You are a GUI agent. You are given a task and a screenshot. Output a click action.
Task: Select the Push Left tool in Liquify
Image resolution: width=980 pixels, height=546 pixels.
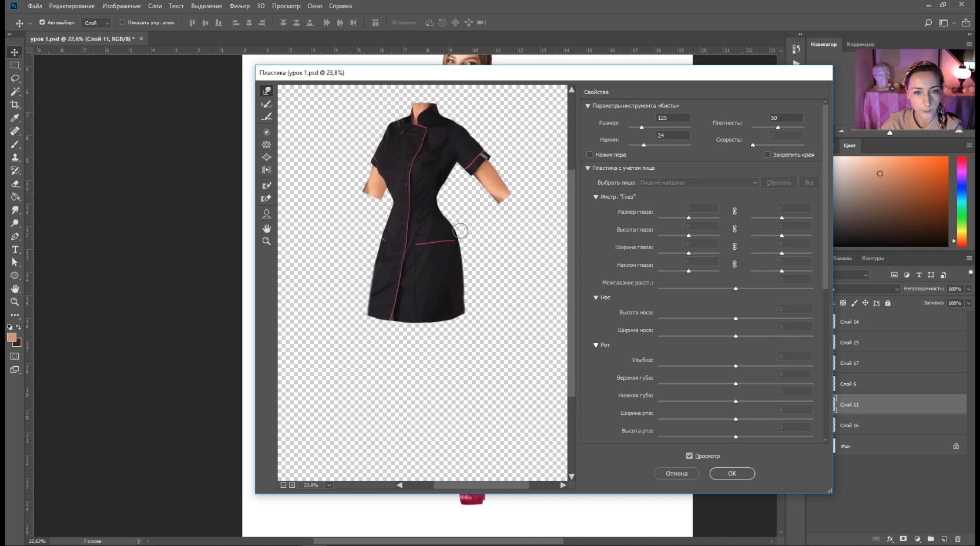267,170
